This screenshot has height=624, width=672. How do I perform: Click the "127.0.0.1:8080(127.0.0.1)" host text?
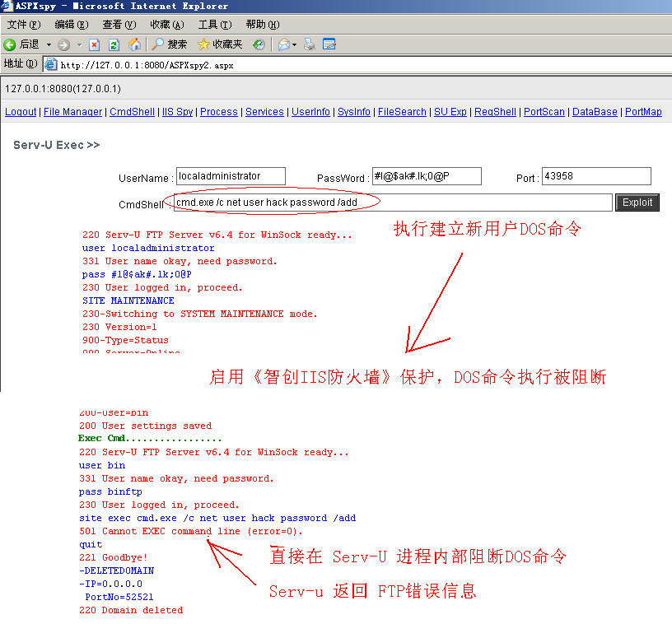tap(63, 89)
